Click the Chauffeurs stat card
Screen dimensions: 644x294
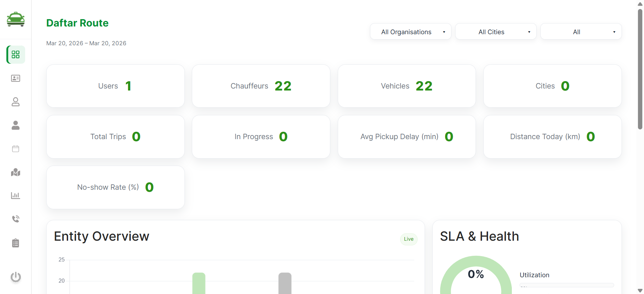261,86
